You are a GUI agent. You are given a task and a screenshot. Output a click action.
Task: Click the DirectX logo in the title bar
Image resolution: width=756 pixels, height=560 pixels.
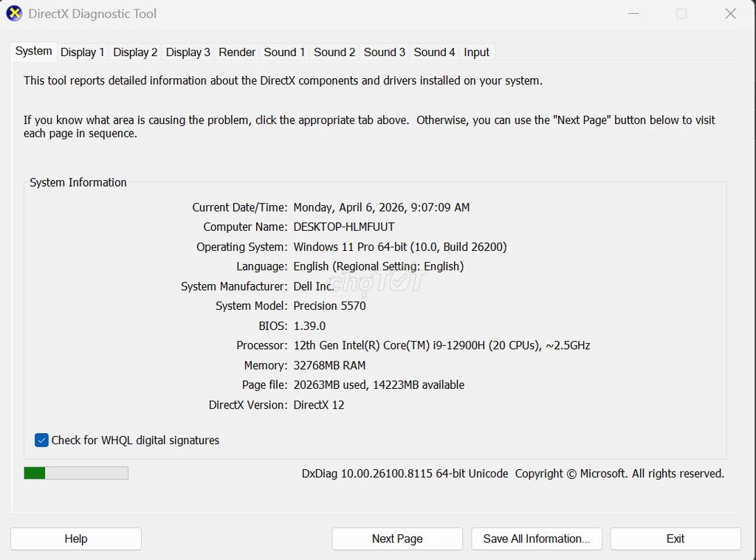pyautogui.click(x=13, y=13)
